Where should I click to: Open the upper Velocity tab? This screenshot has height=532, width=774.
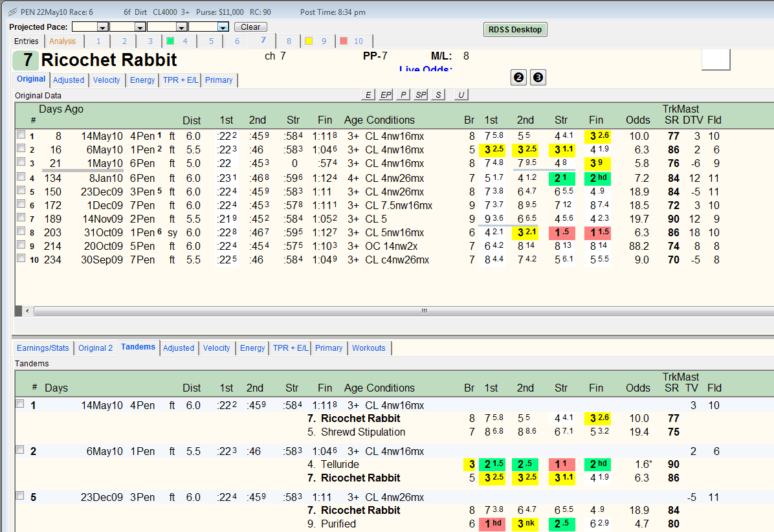pyautogui.click(x=107, y=80)
